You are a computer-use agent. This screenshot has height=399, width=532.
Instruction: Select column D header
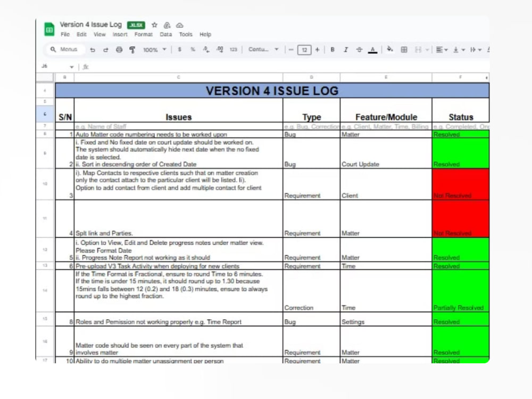(311, 77)
